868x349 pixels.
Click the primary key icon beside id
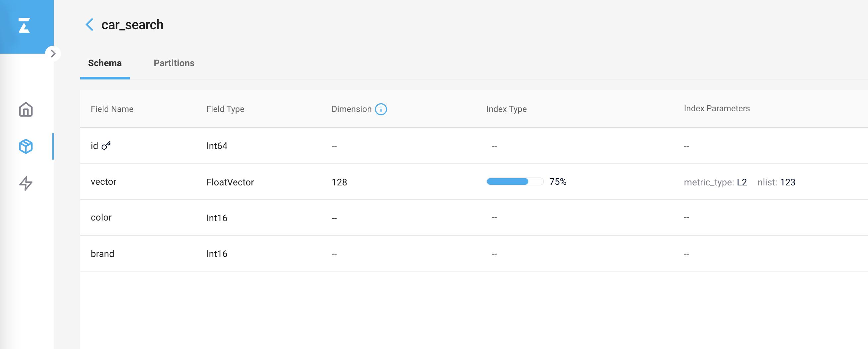(106, 146)
